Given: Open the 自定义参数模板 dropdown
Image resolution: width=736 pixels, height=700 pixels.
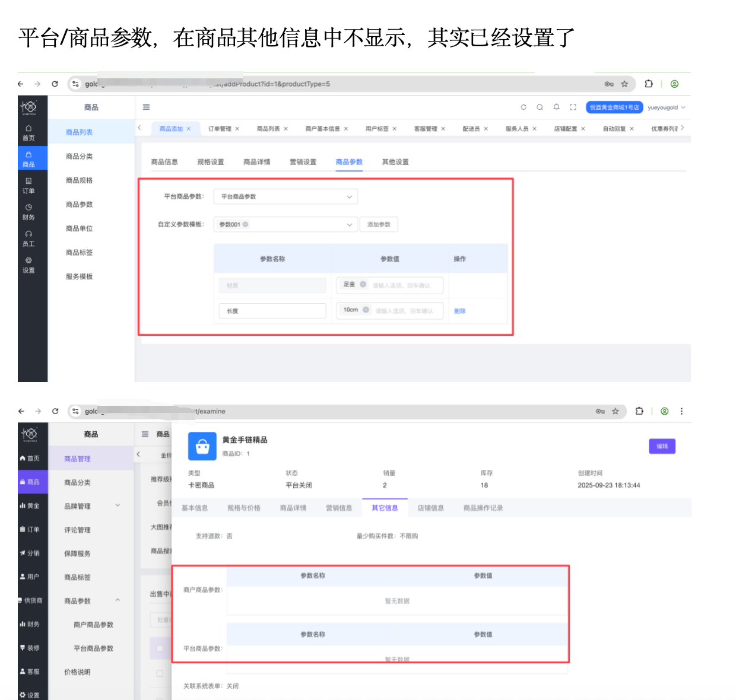Looking at the screenshot, I should coord(285,224).
